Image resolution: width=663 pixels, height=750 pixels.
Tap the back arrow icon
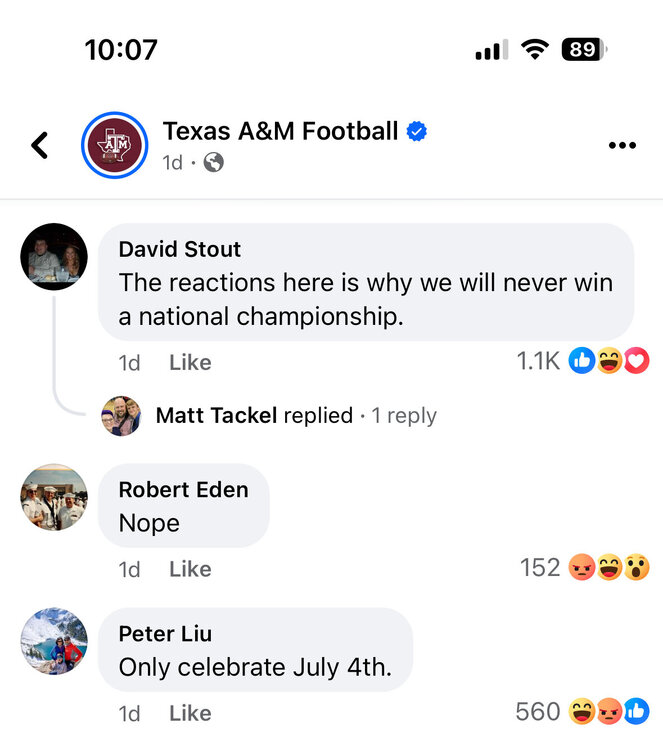point(40,145)
